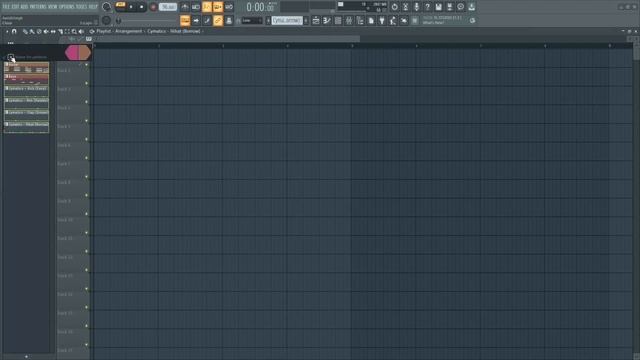Toggle the recording countdown button
640x360 pixels.
[207, 7]
